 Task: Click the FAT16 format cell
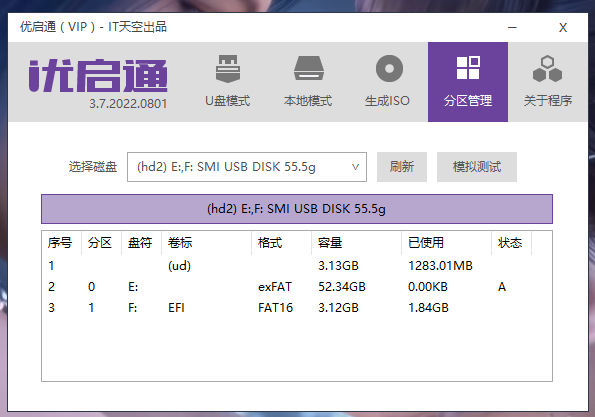point(275,308)
